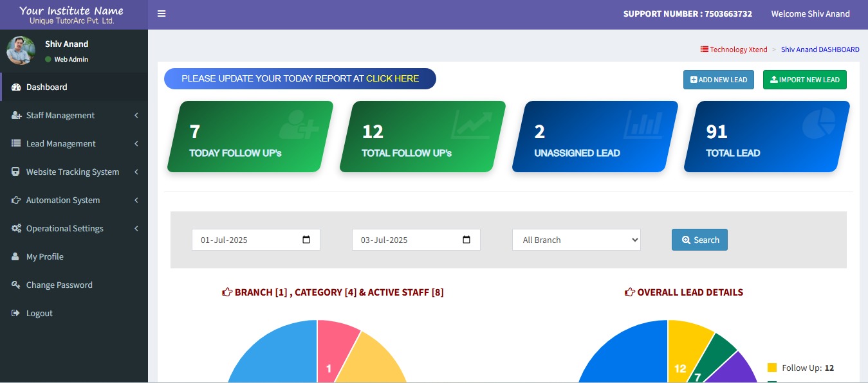Click the Shiv Anand name in sidebar
Screen dimensions: 868x383
[x=66, y=44]
